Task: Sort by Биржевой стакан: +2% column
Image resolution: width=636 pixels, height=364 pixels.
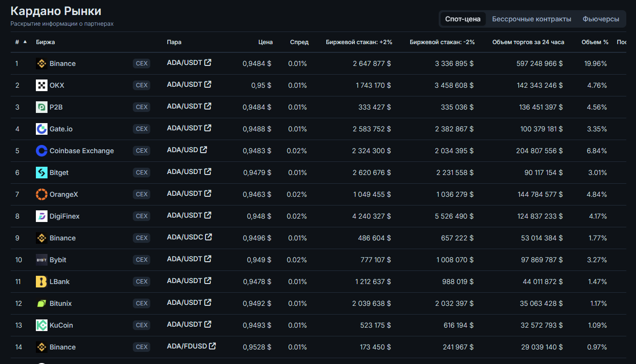Action: point(359,42)
